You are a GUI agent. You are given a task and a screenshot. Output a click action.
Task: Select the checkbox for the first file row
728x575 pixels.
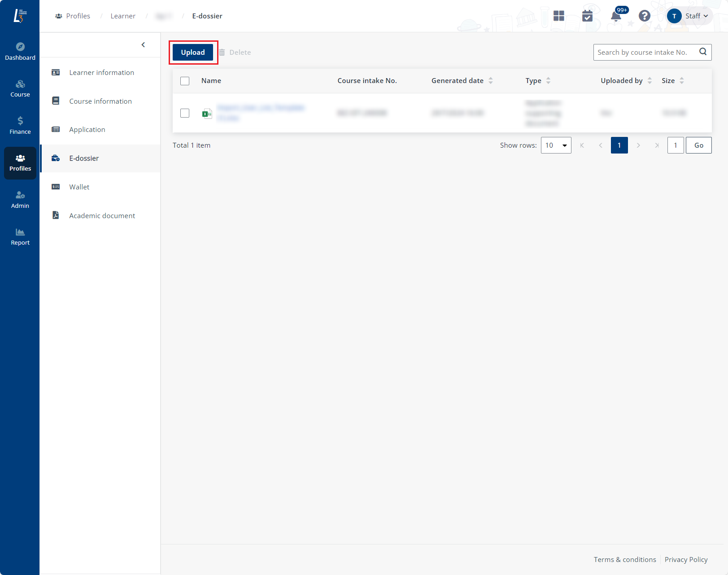pyautogui.click(x=185, y=113)
